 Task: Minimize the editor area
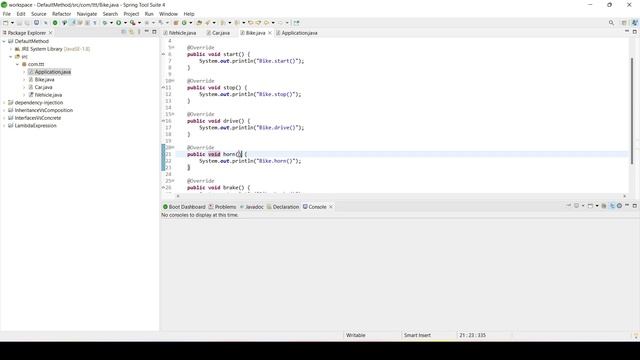tap(627, 32)
